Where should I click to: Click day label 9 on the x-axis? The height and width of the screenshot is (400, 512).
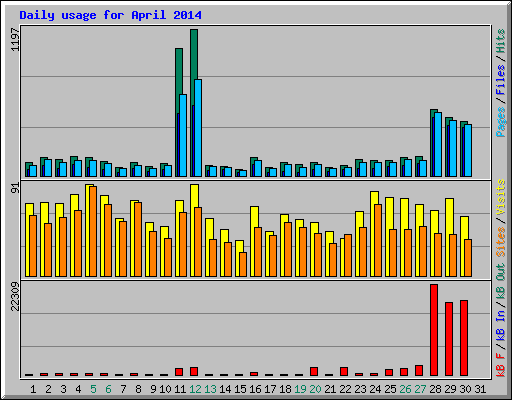pyautogui.click(x=153, y=389)
